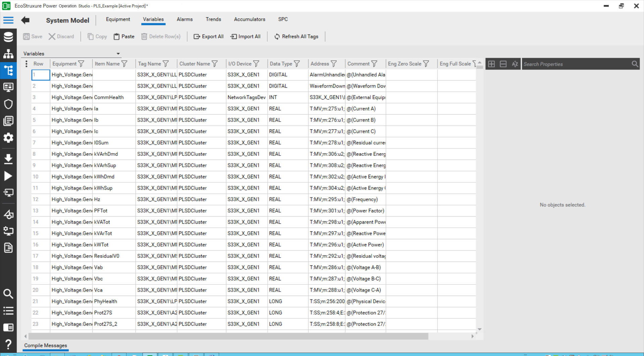This screenshot has width=644, height=356.
Task: Open the stacked documents sidebar icon
Action: (x=8, y=121)
